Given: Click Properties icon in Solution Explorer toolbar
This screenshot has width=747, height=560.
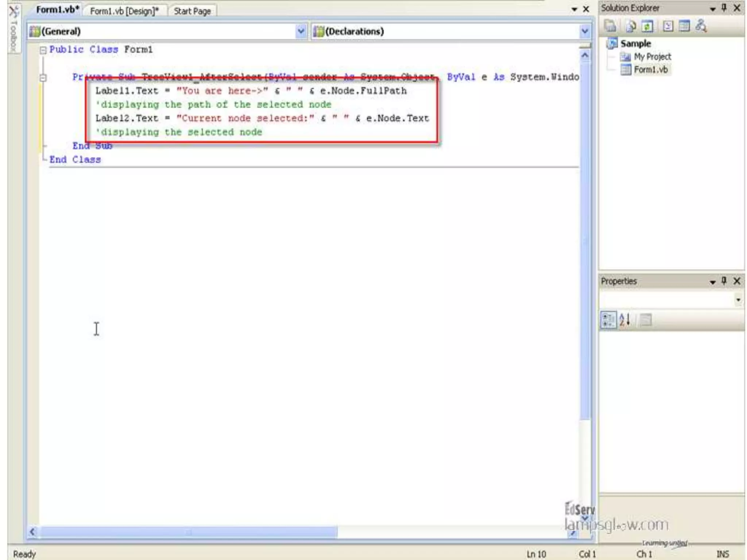Looking at the screenshot, I should pos(611,26).
